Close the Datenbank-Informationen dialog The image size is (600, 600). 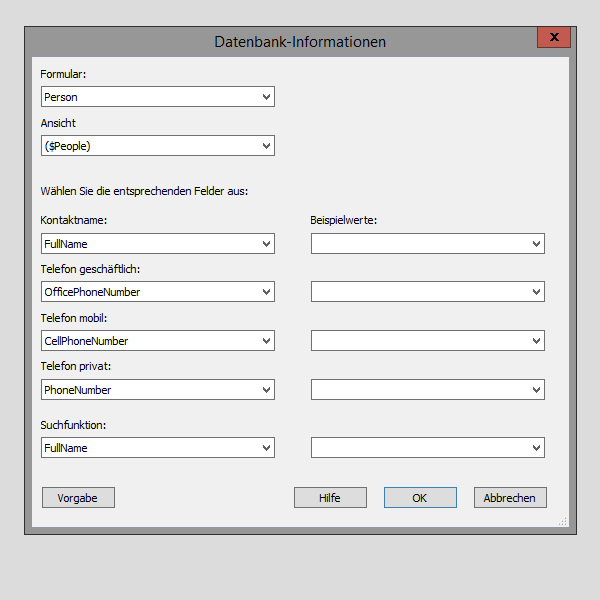[x=553, y=38]
